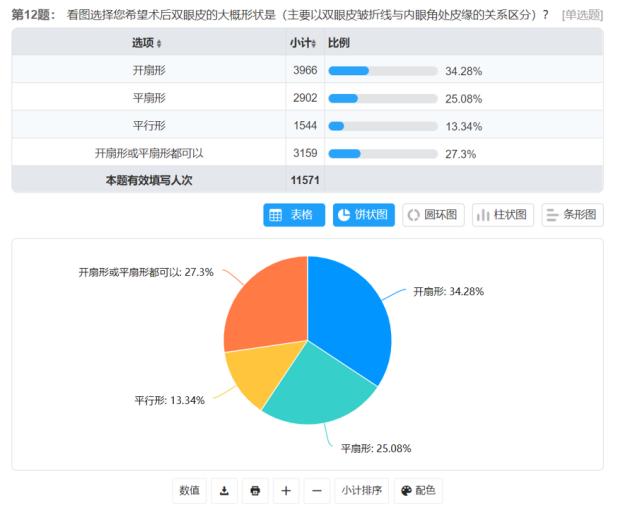Sort chart using 小计排序

click(x=362, y=491)
